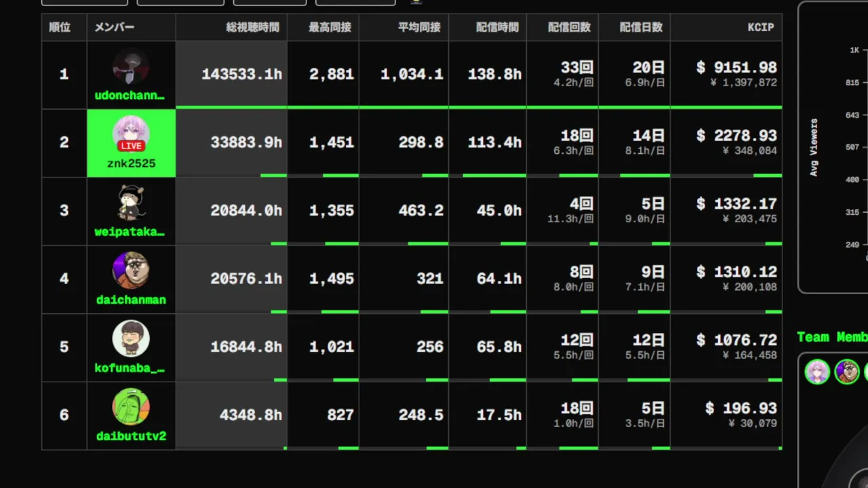Click the bear avatar in Team Members panel
The height and width of the screenshot is (488, 868).
847,371
